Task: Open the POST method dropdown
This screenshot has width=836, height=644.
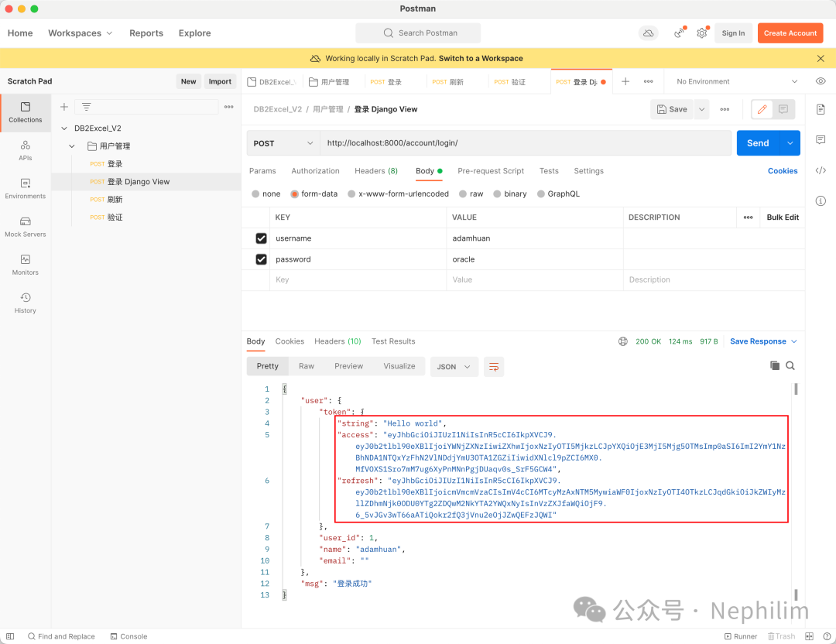Action: (283, 143)
